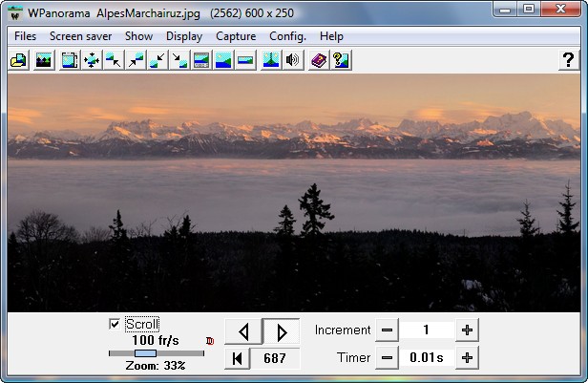Click the arrow pointing to bottom-right icon
The image size is (588, 383).
tap(179, 60)
